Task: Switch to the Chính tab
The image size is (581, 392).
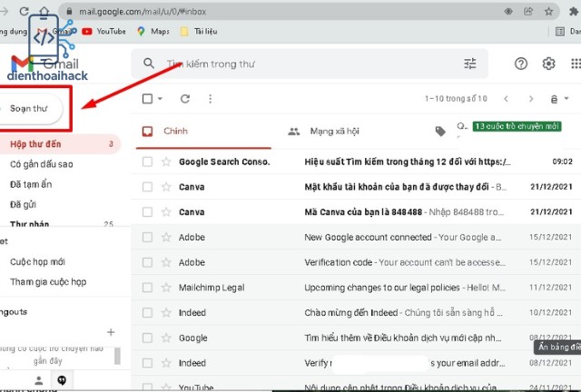Action: point(203,132)
